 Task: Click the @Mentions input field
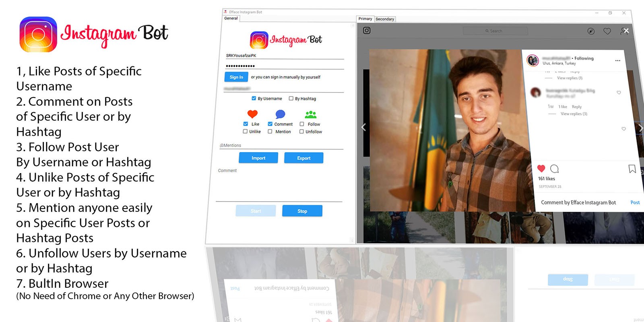coord(281,145)
